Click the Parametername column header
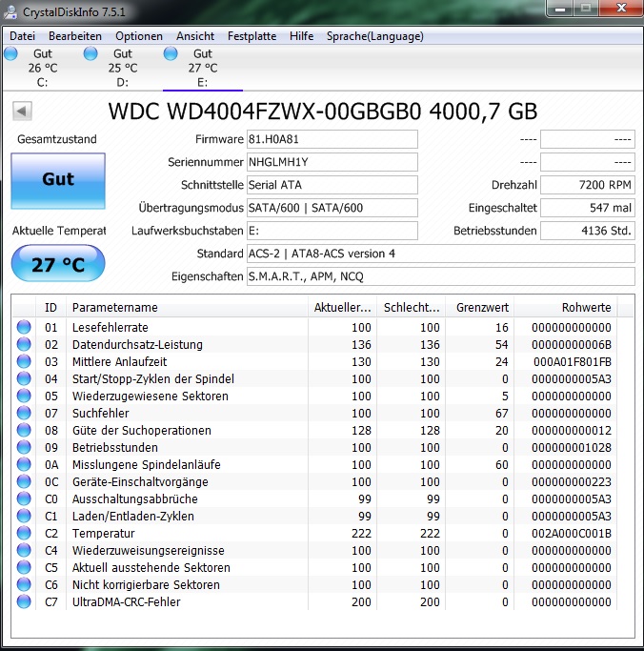Screen dimensions: 644x651 coord(187,308)
